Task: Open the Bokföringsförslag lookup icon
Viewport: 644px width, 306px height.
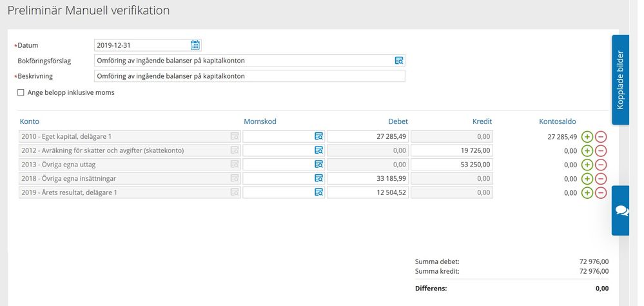Action: pos(399,61)
